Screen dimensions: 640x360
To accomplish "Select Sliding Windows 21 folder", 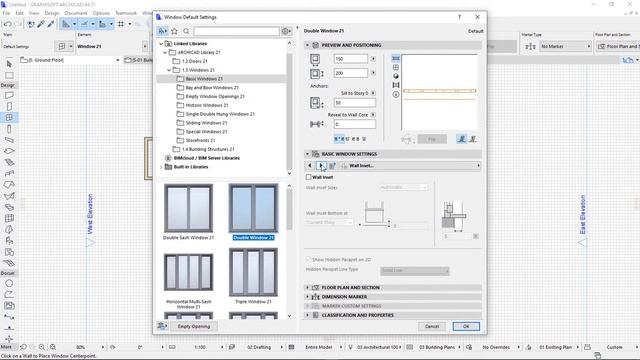I will coord(206,123).
